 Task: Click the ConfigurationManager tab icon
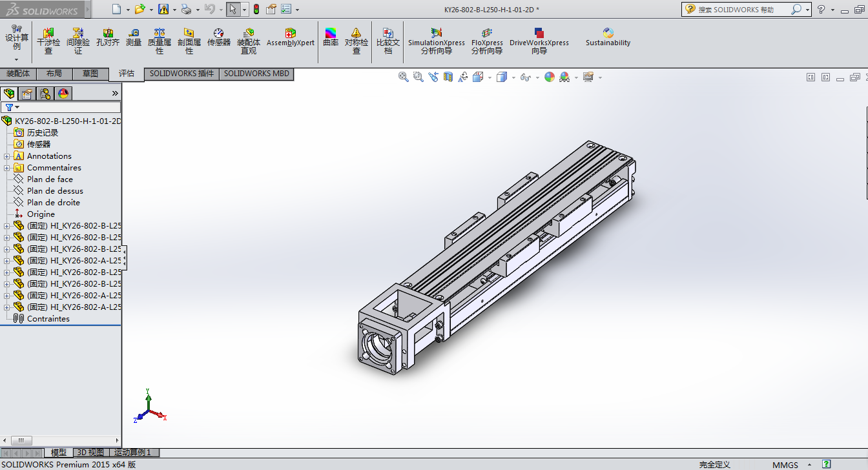(45, 94)
